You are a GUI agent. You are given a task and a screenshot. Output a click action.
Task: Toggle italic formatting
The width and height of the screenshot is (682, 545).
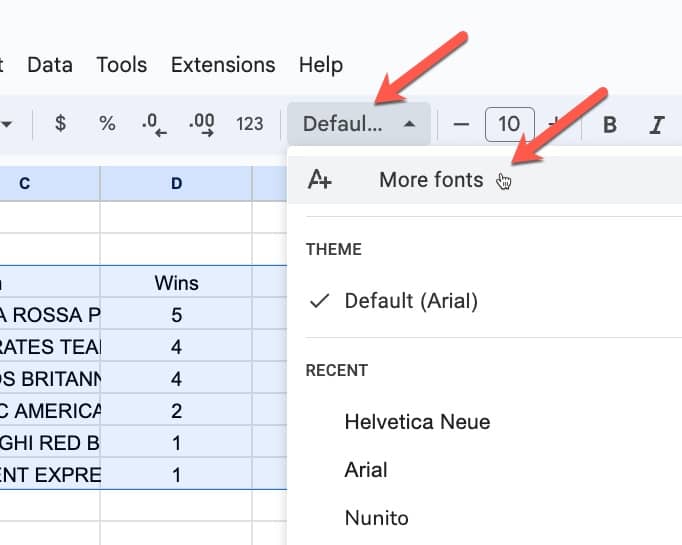click(x=657, y=125)
